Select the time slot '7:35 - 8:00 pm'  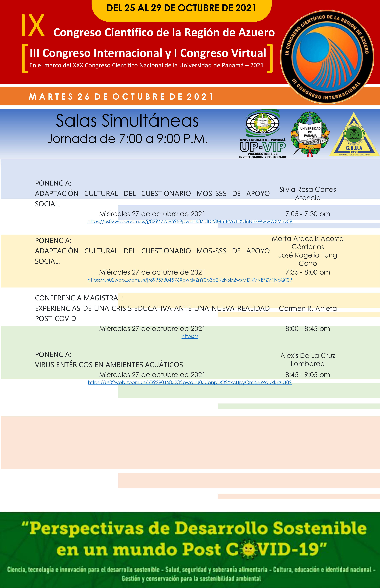pos(308,272)
